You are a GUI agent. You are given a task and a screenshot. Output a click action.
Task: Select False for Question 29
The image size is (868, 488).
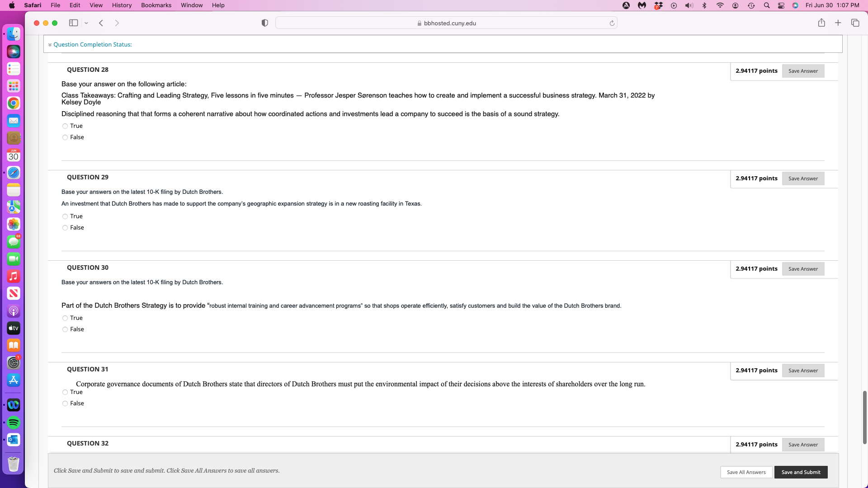click(65, 228)
